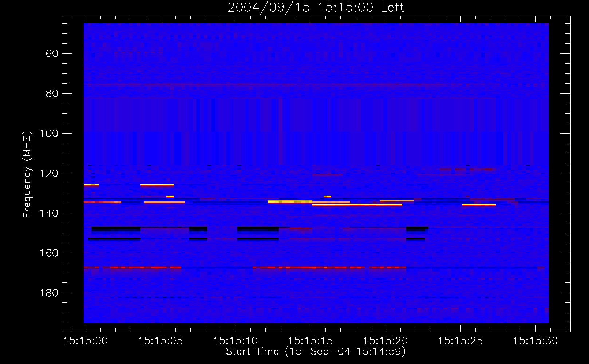The width and height of the screenshot is (589, 364).
Task: Click the 80 frequency tick label
Action: click(52, 94)
